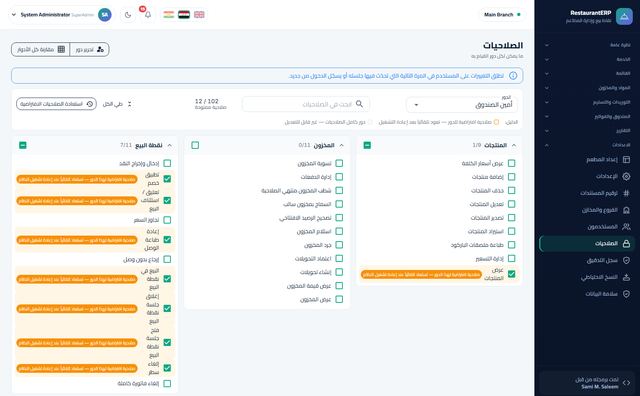Screen dimensions: 640x396
Task: Click the code brackets icon in sidebar footer
Action: pyautogui.click(x=626, y=383)
